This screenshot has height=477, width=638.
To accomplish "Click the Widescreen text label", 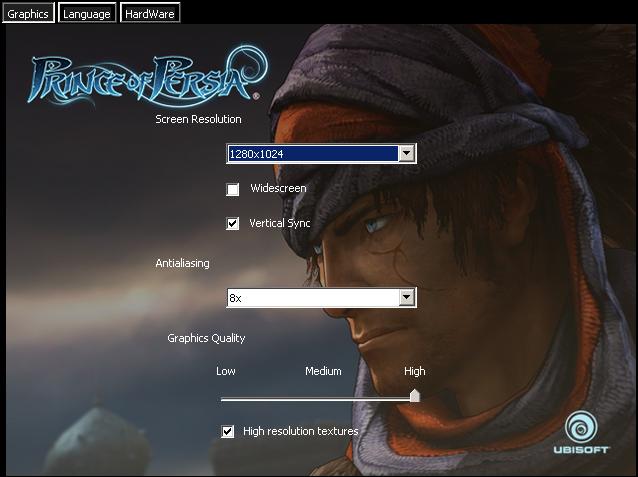I will pos(278,188).
